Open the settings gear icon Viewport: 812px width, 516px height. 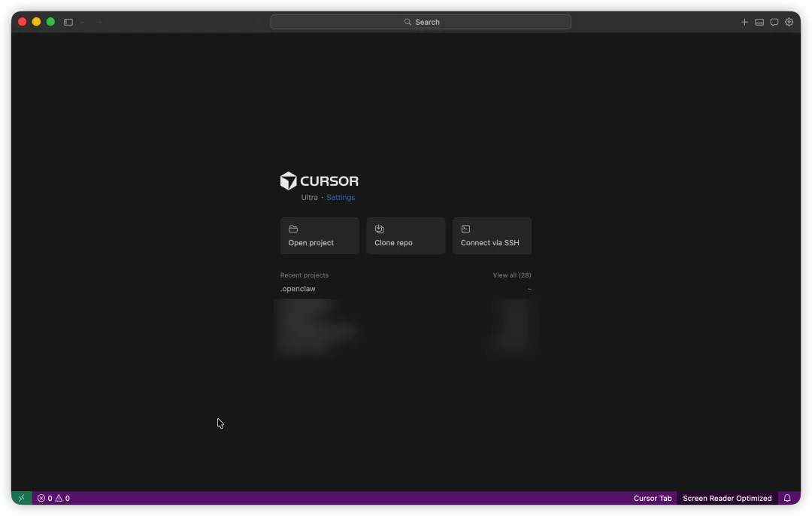pyautogui.click(x=789, y=22)
